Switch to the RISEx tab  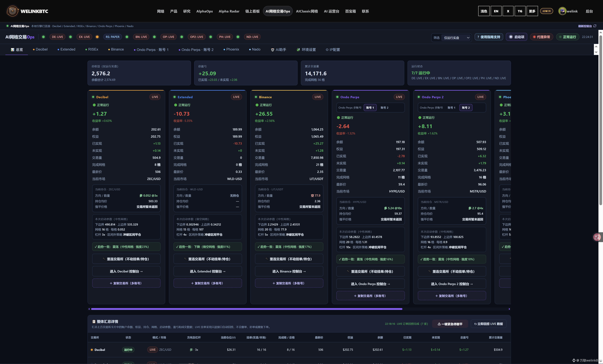tap(92, 49)
